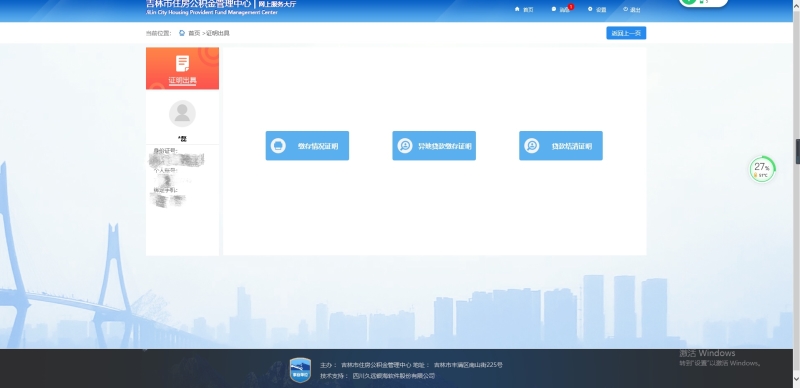Click the 27% floating performance widget
This screenshot has height=388, width=800.
click(x=762, y=169)
